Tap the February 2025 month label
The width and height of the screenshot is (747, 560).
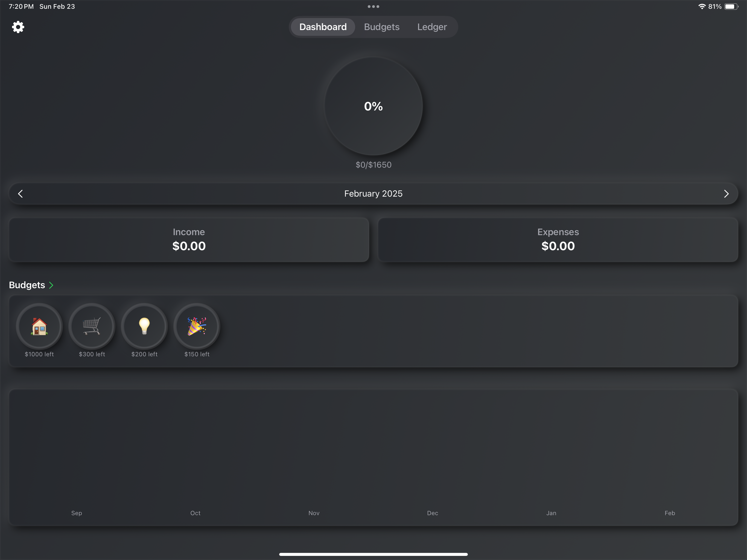pos(373,194)
